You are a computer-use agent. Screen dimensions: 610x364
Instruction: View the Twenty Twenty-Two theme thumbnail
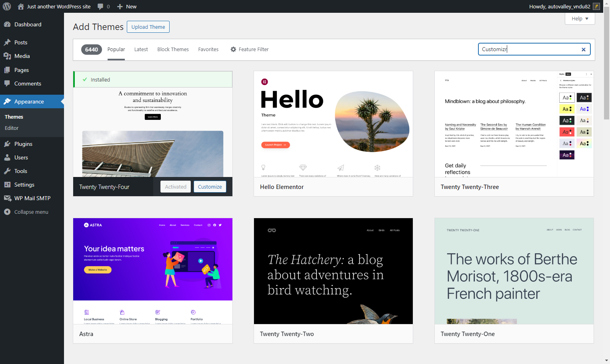click(333, 271)
